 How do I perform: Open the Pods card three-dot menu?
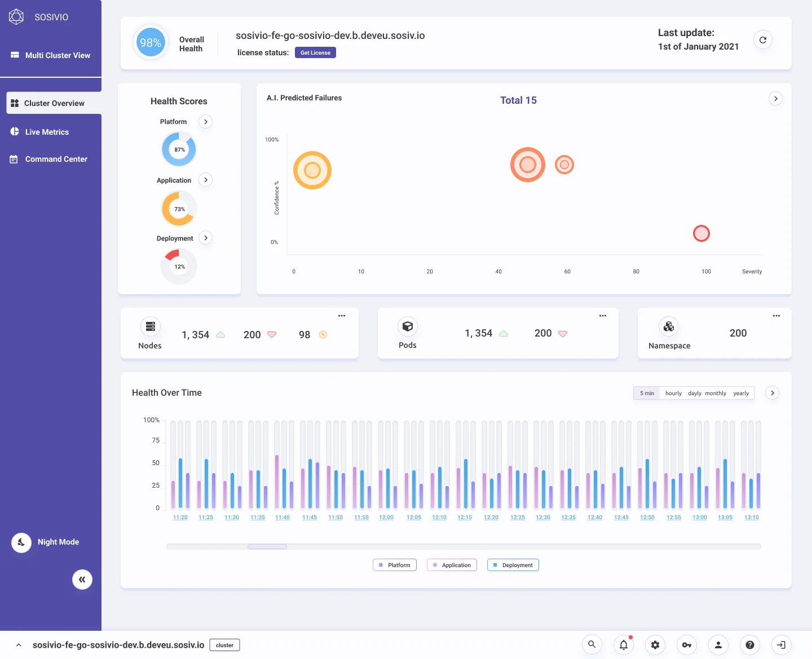coord(603,316)
